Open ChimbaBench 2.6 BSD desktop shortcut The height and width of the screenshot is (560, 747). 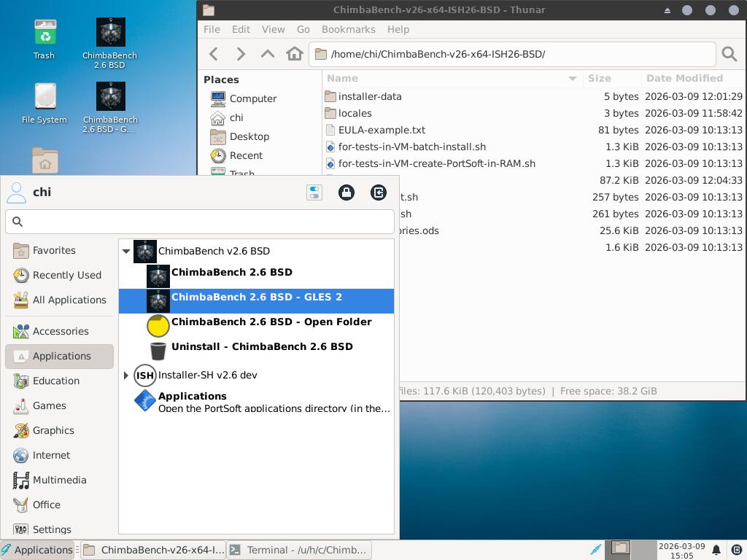coord(110,43)
